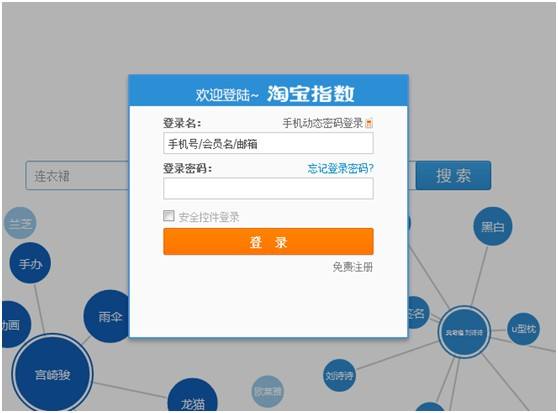
Task: Toggle the 安全控件登录 checkbox
Action: point(168,216)
